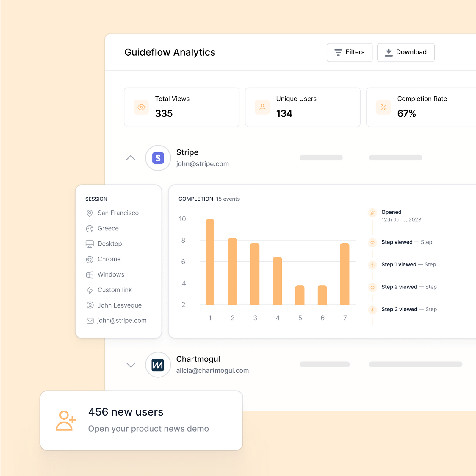The height and width of the screenshot is (476, 476).
Task: Open your product news demo link
Action: pyautogui.click(x=148, y=429)
